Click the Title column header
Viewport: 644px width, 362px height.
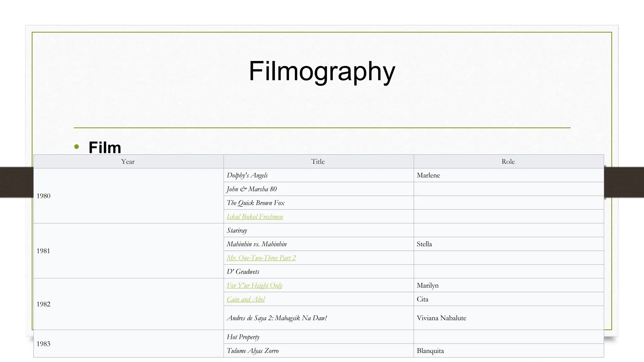[318, 162]
